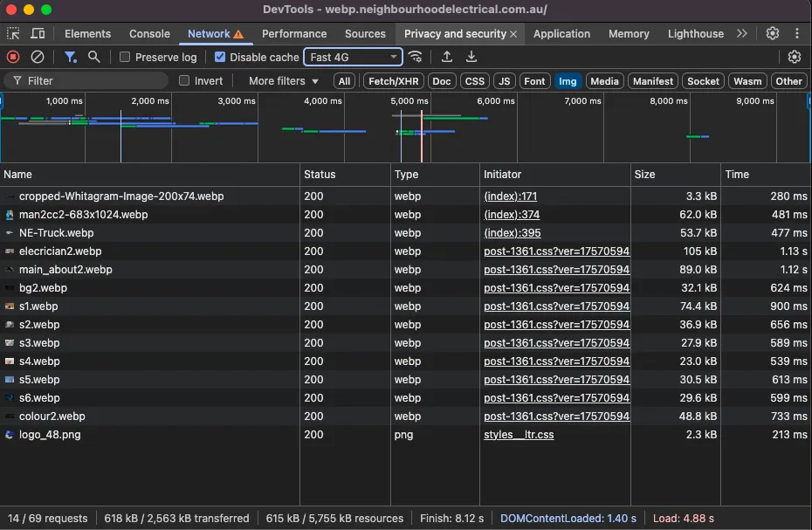Click the export HAR download icon
Image resolution: width=812 pixels, height=530 pixels.
click(471, 57)
